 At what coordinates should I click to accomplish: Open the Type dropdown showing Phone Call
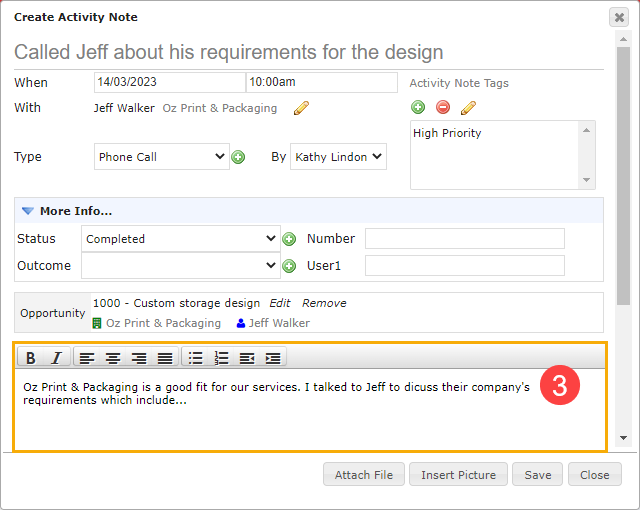point(162,157)
